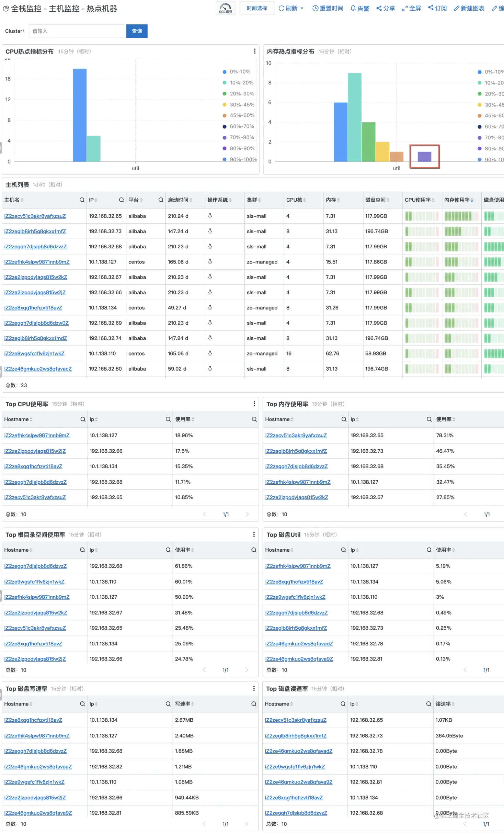This screenshot has width=504, height=834.
Task: Go to next page in Top CPU使用率
Action: 247,514
